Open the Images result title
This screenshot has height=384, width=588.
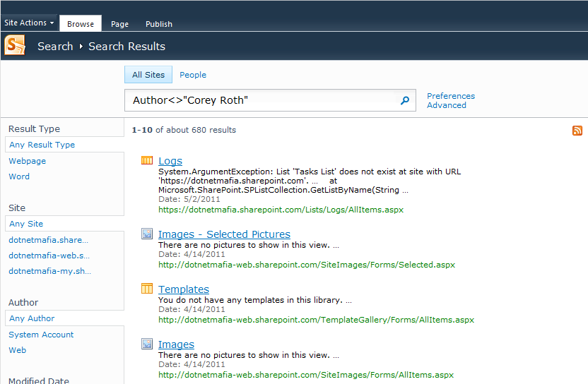176,344
